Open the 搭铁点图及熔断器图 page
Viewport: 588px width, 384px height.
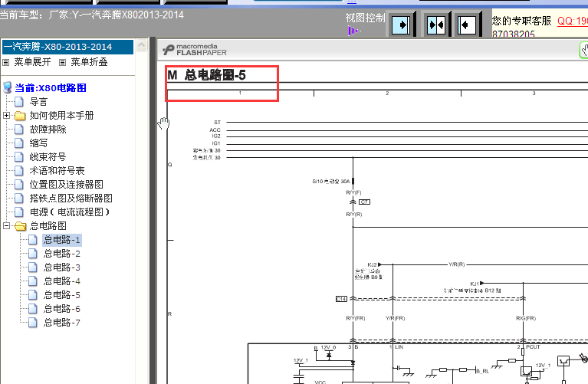pos(71,198)
